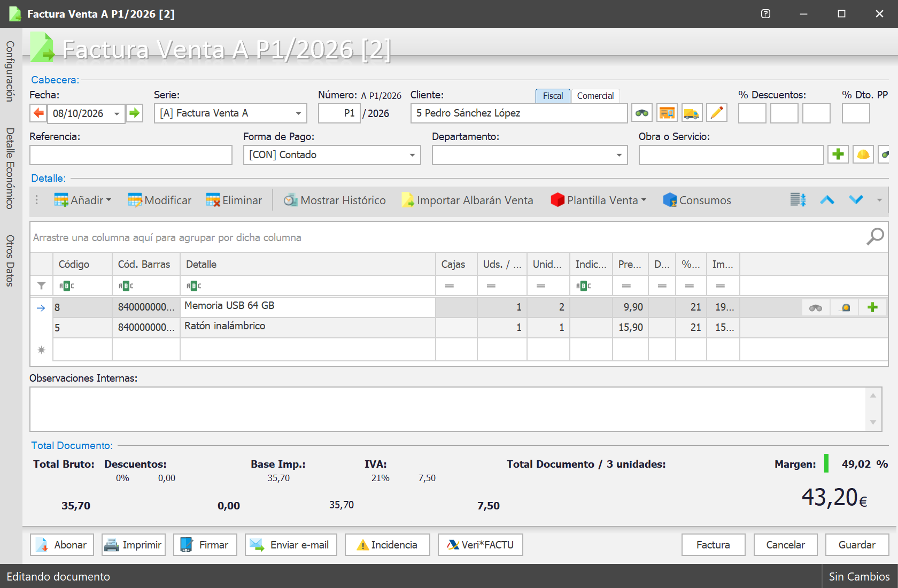Viewport: 898px width, 588px height.
Task: Click the Veri*FACTU button
Action: coord(480,545)
